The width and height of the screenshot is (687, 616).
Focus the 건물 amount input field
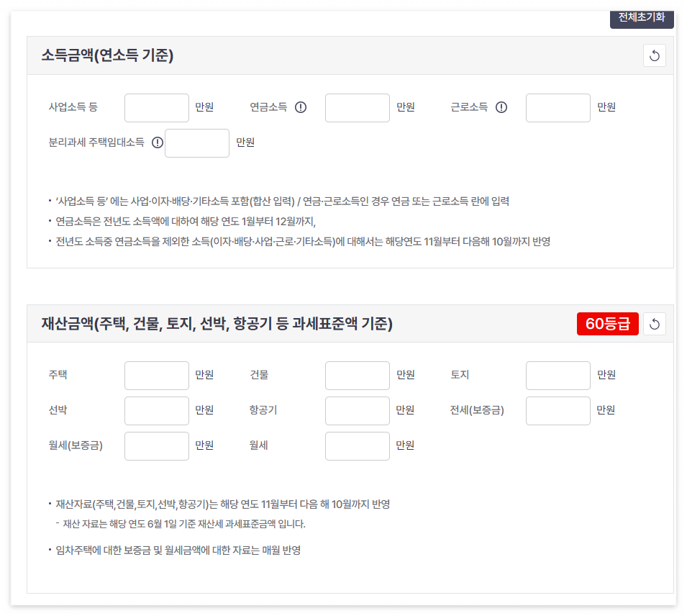pyautogui.click(x=358, y=376)
